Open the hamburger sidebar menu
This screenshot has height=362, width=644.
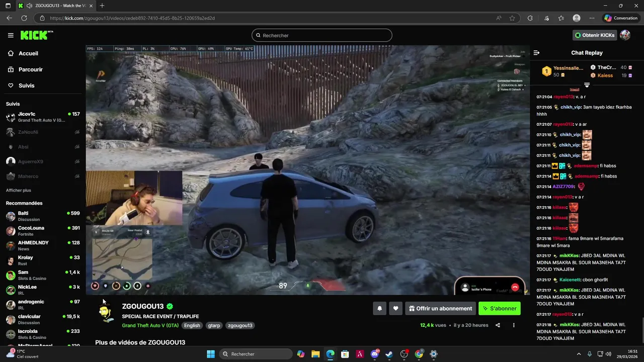point(11,35)
